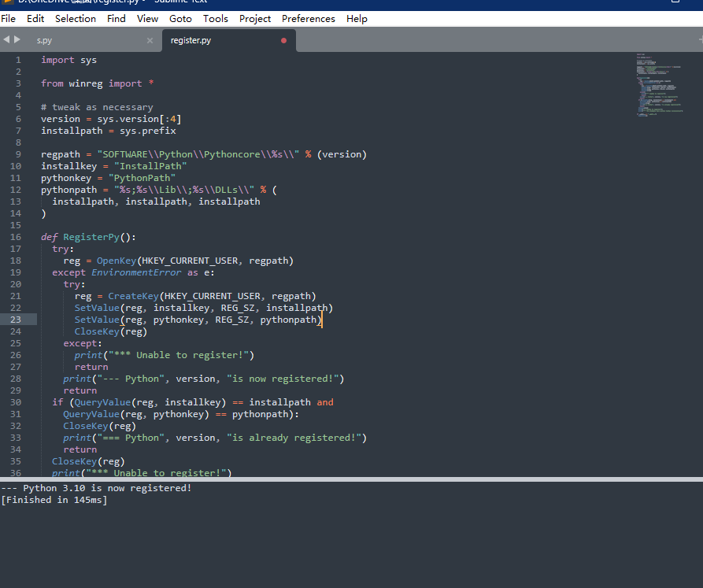Open the File menu
The width and height of the screenshot is (703, 588).
[x=9, y=18]
